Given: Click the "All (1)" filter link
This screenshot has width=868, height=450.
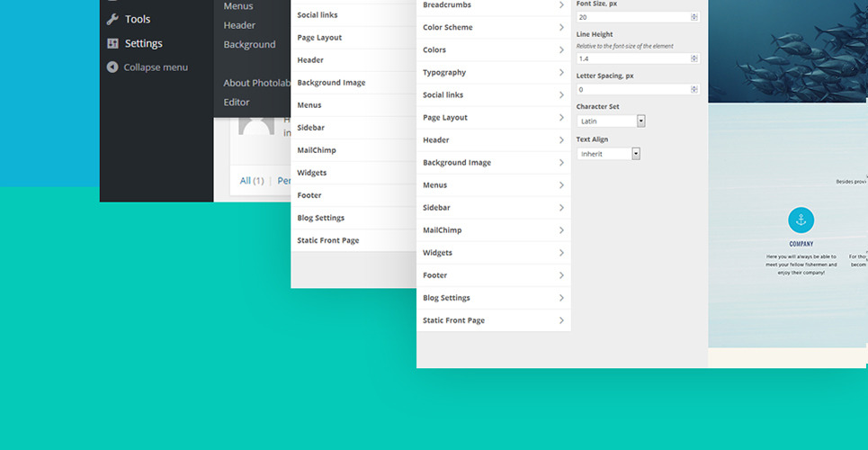Looking at the screenshot, I should [252, 181].
